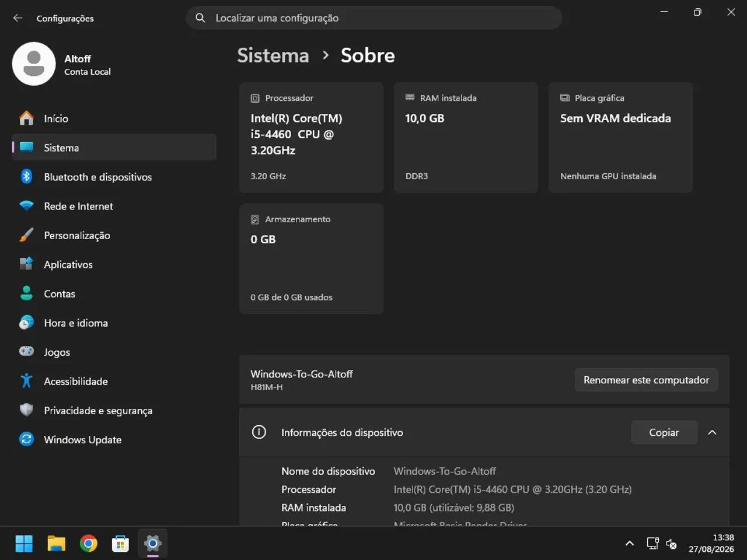Open the taskbar clock and date

(711, 544)
